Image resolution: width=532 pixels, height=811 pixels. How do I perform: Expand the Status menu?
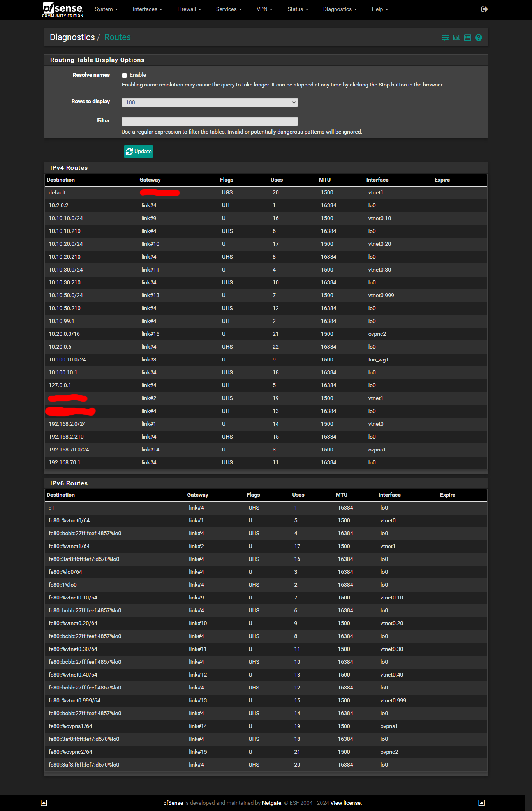[x=298, y=9]
